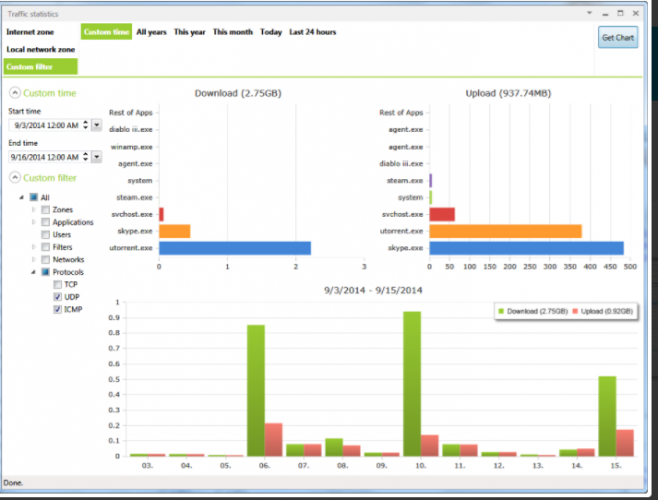Image resolution: width=658 pixels, height=500 pixels.
Task: Check the TCP protocol checkbox
Action: click(x=58, y=284)
